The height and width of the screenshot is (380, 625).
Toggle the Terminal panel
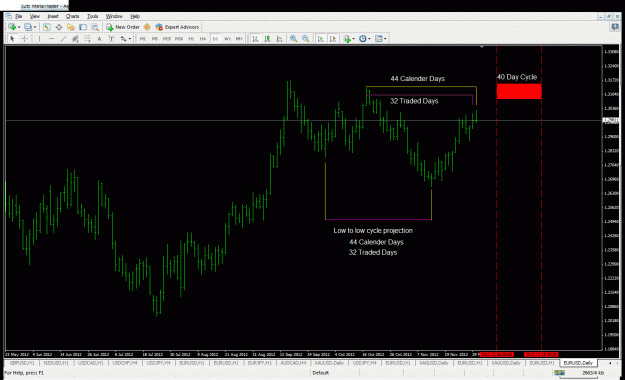coord(83,27)
